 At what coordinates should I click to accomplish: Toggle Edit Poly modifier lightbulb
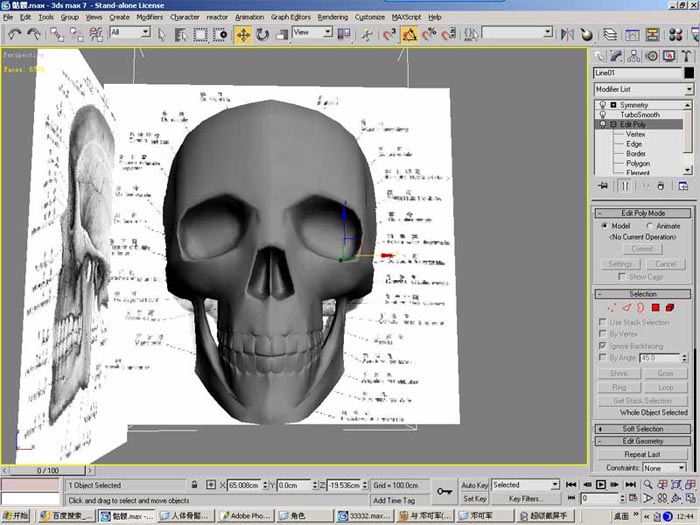click(x=602, y=125)
